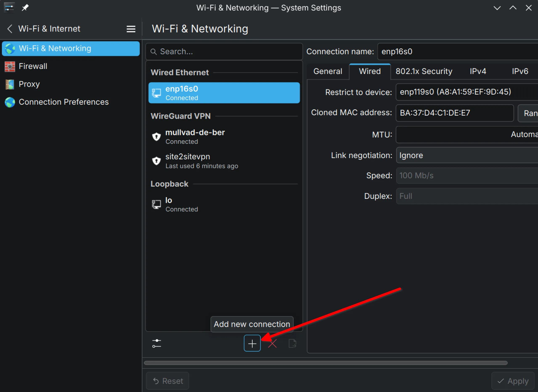Click the plus Add new connection button
Viewport: 538px width, 392px height.
(252, 343)
